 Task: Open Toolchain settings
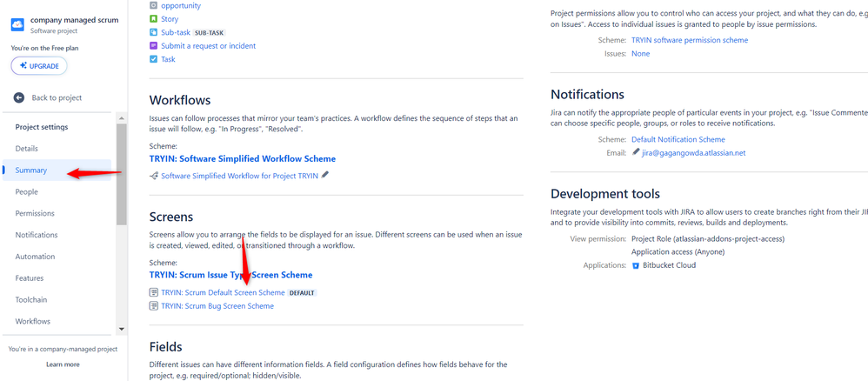[x=31, y=299]
